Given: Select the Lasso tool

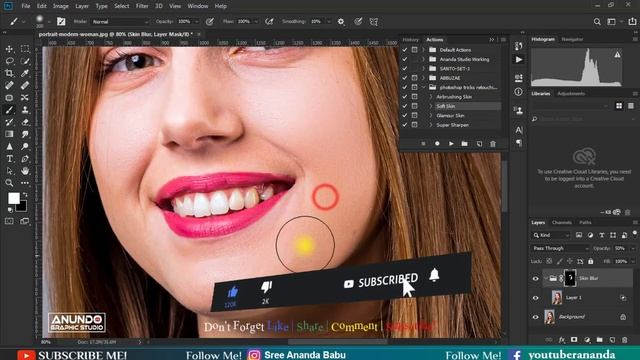Looking at the screenshot, I should 9,61.
